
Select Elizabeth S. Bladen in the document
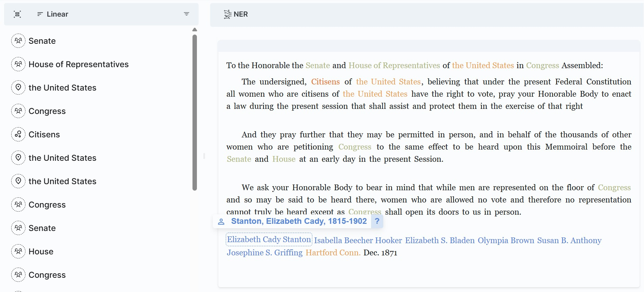(x=440, y=240)
